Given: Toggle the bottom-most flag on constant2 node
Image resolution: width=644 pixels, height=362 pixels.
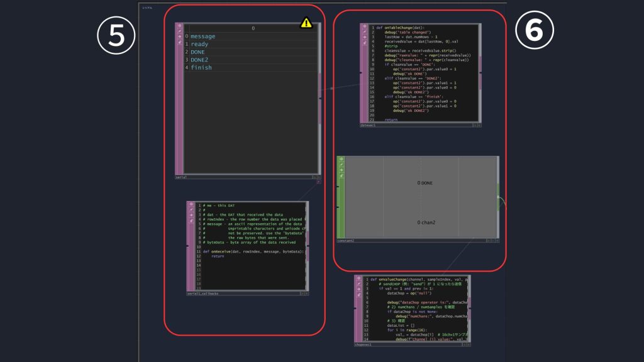Looking at the screenshot, I should [x=341, y=175].
